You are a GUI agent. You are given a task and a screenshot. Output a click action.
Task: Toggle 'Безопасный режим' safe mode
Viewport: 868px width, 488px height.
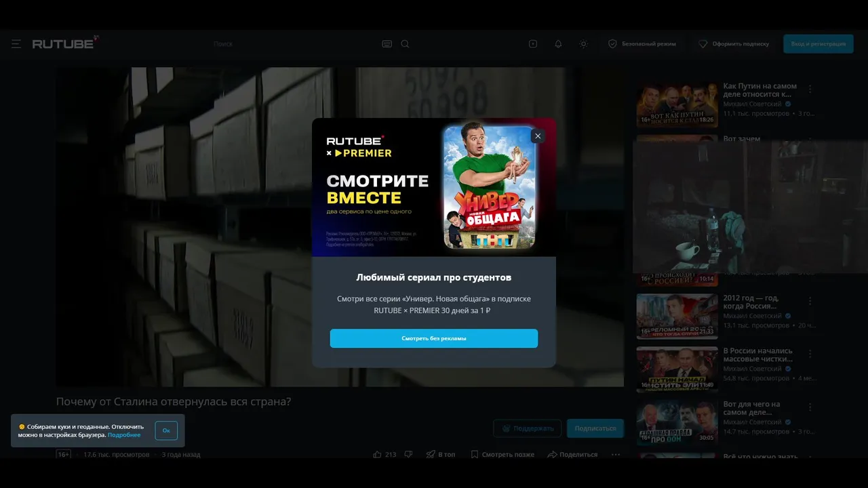(x=642, y=44)
